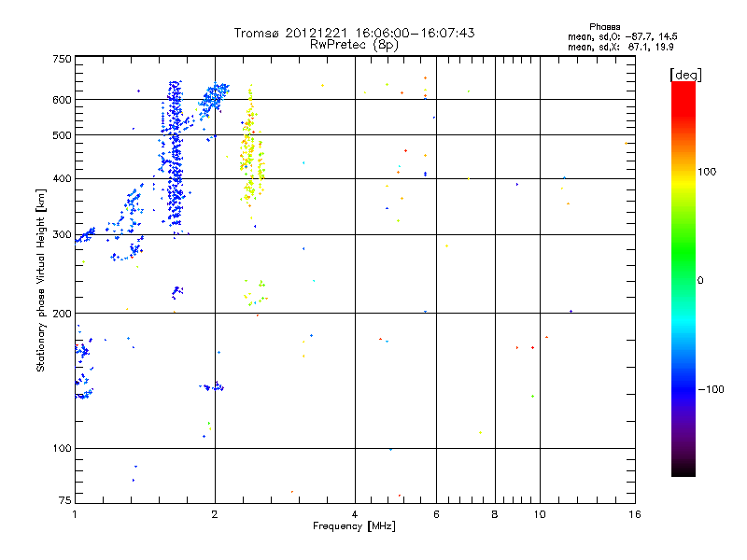Click the '0' colorbar tick label
This screenshot has width=747, height=560.
[x=699, y=281]
